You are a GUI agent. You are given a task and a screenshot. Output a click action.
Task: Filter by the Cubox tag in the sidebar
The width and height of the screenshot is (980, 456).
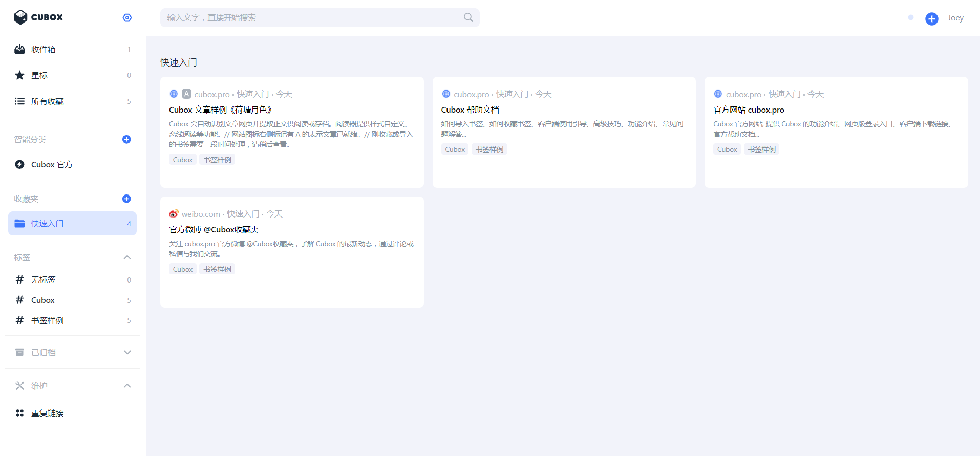pyautogui.click(x=72, y=300)
